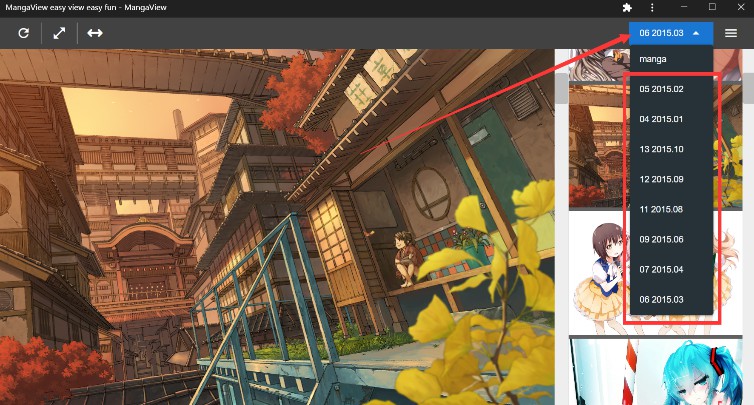Click the schoolgirl illustration thumbnail
Viewport: 754px width, 405px height.
(596, 270)
